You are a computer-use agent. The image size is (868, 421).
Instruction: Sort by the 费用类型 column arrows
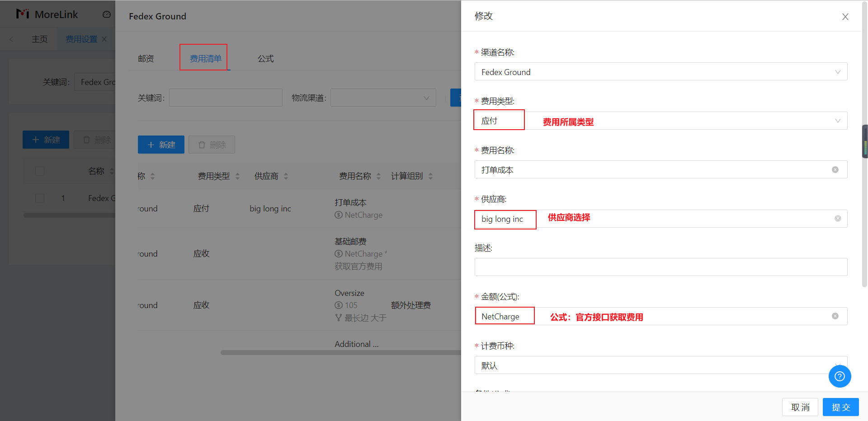[238, 176]
